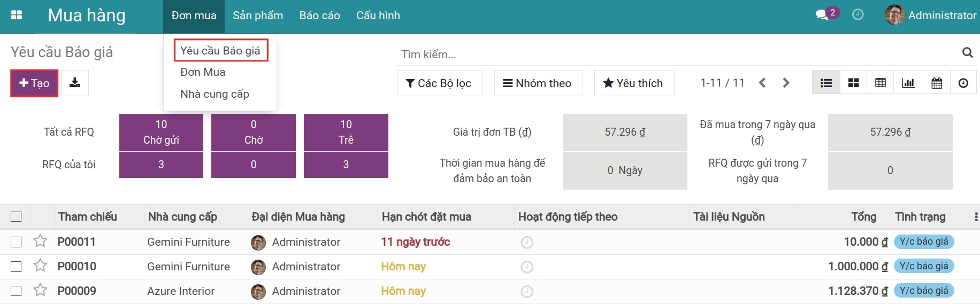Screen dimensions: 980x304
Task: Click the Tạo create button
Action: tap(34, 83)
